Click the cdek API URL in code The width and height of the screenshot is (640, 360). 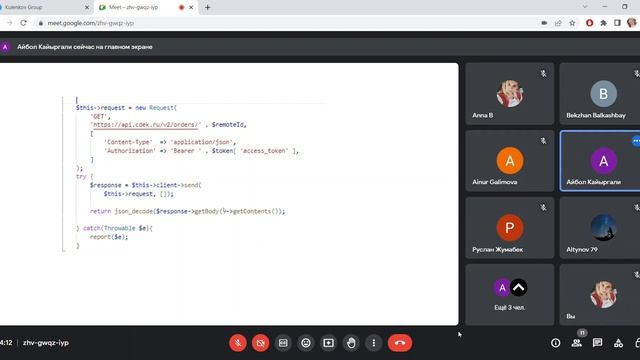(x=146, y=125)
